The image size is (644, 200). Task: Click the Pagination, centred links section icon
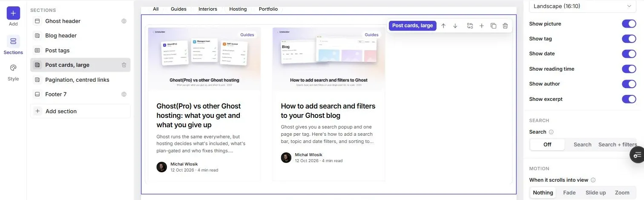[37, 80]
